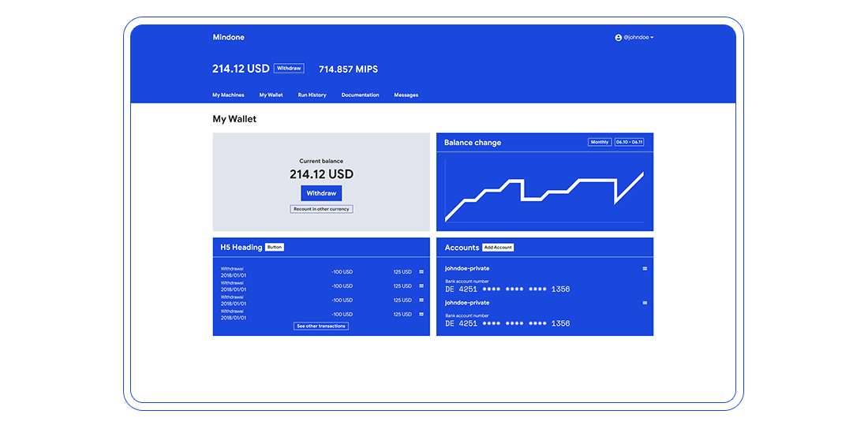
Task: Open the menu icon of the second withdrawal row
Action: point(421,286)
